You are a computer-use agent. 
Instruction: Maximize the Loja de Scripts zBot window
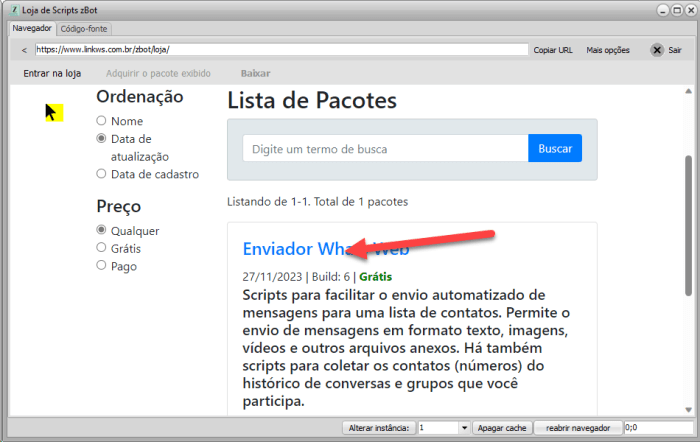[677, 11]
